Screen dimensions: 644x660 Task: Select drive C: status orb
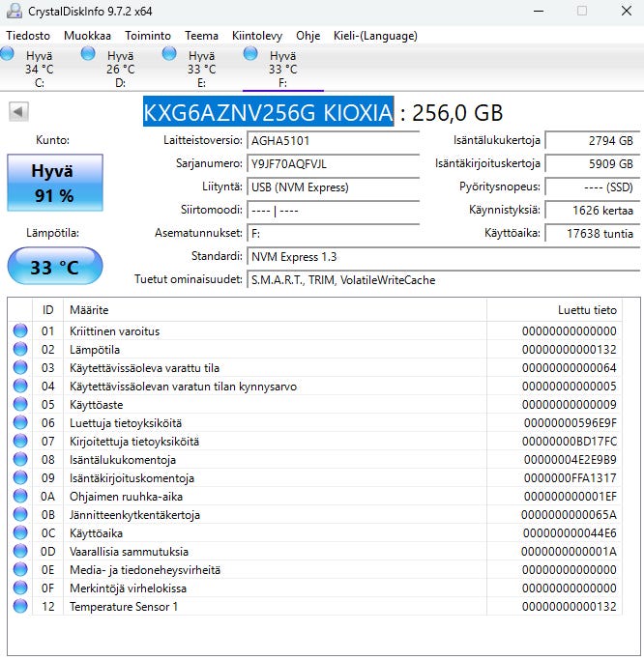(x=8, y=54)
